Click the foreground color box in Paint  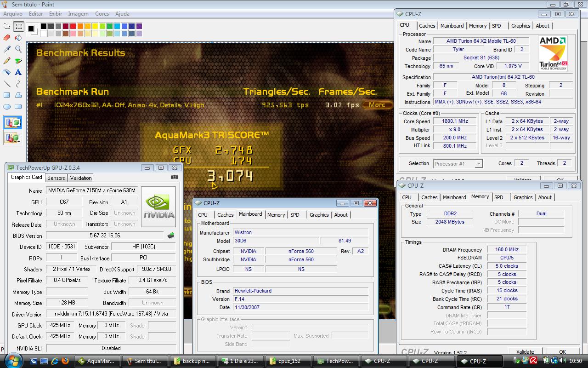tap(31, 28)
